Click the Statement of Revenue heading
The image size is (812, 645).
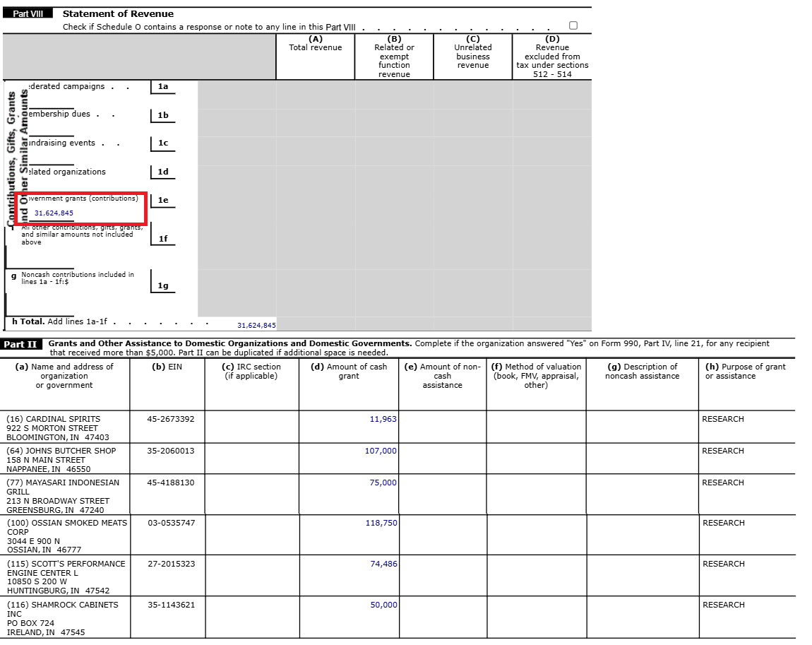tap(118, 14)
